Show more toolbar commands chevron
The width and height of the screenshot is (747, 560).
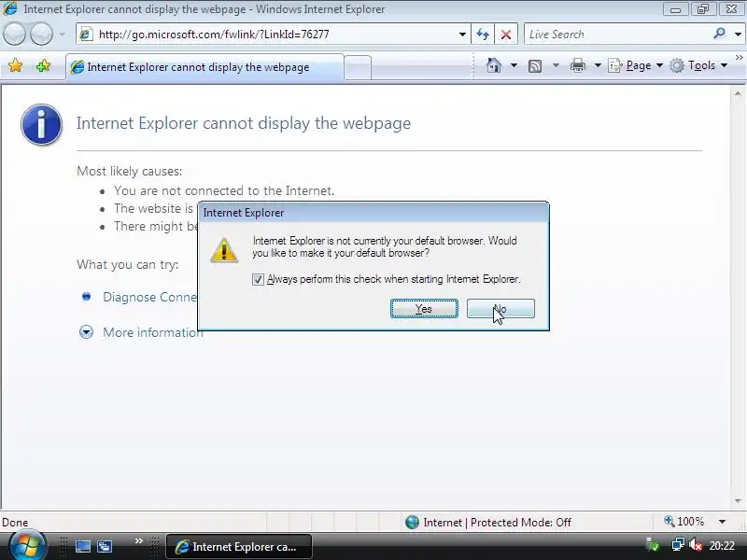[740, 57]
